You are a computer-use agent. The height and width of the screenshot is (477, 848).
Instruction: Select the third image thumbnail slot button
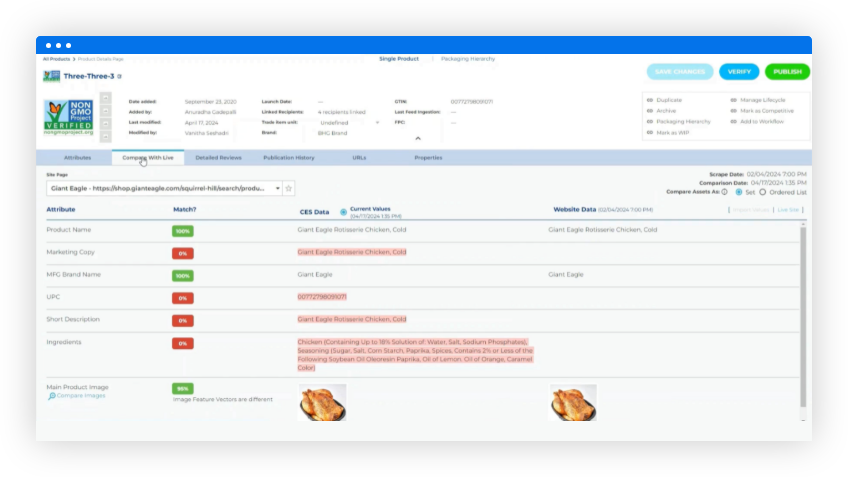coord(105,124)
